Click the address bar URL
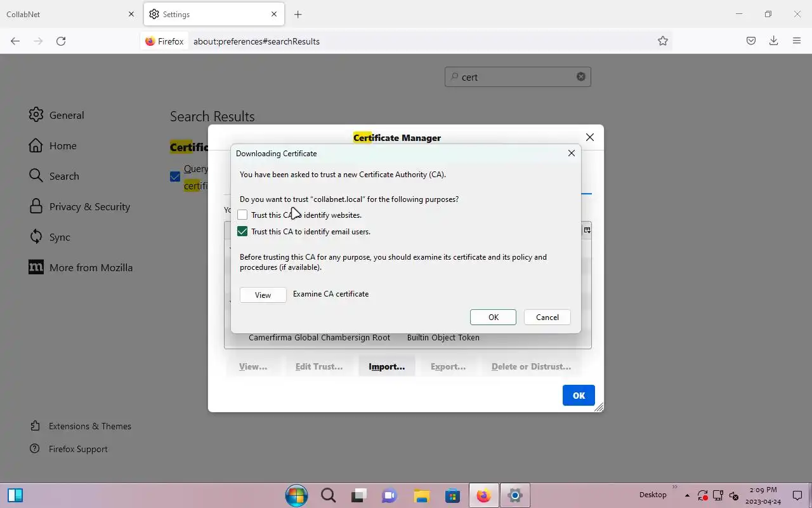This screenshot has width=812, height=508. click(256, 41)
